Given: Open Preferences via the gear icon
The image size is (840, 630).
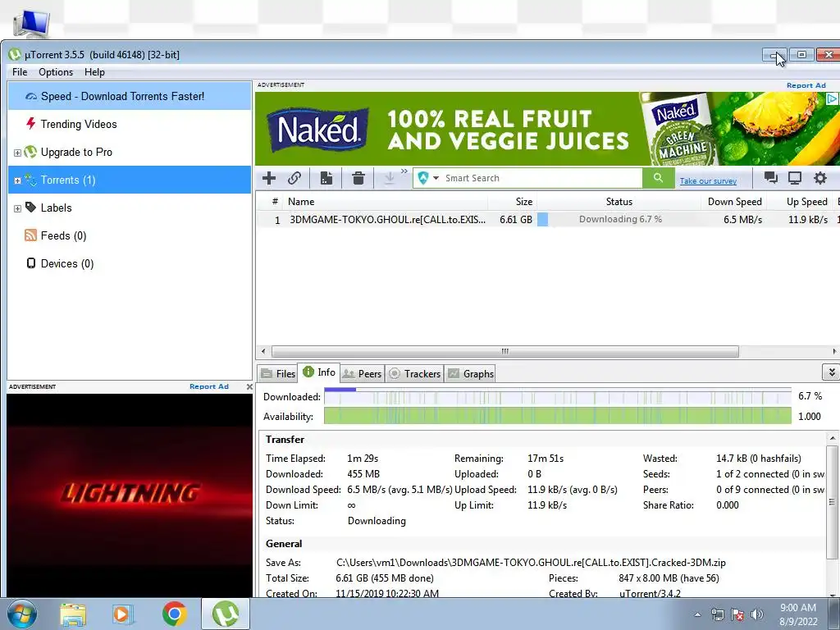Looking at the screenshot, I should coord(820,178).
